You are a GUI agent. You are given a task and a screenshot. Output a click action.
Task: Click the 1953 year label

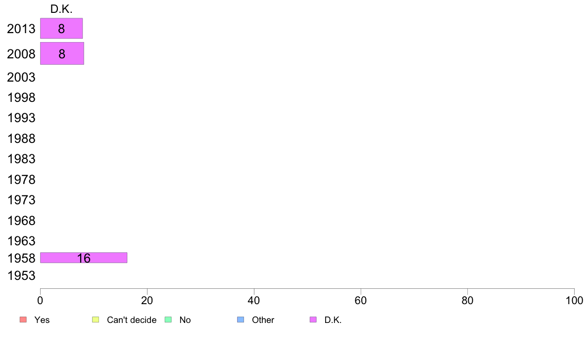pos(21,275)
